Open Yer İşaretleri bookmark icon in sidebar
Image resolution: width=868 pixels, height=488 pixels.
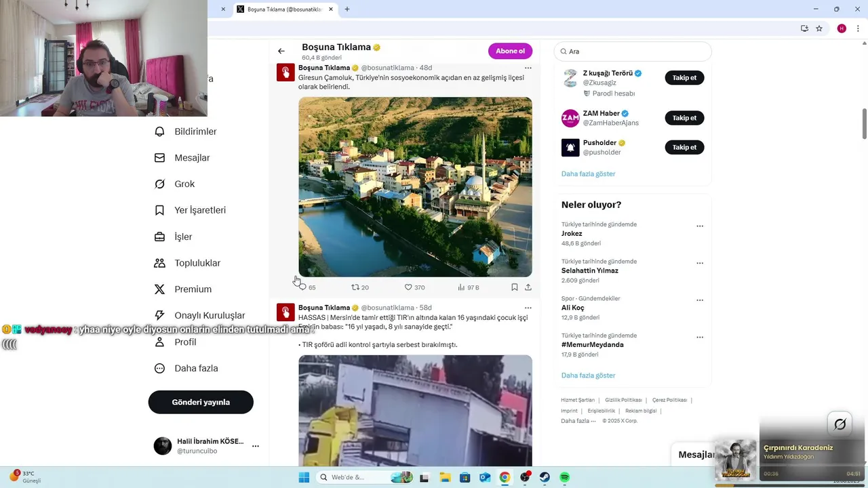click(x=159, y=210)
